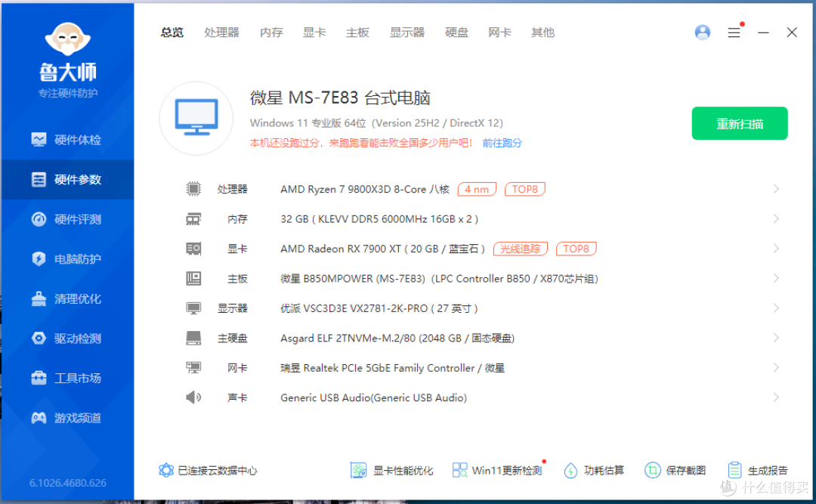Click Realtek PCIe 5GbE controller text
The width and height of the screenshot is (816, 504).
point(392,368)
